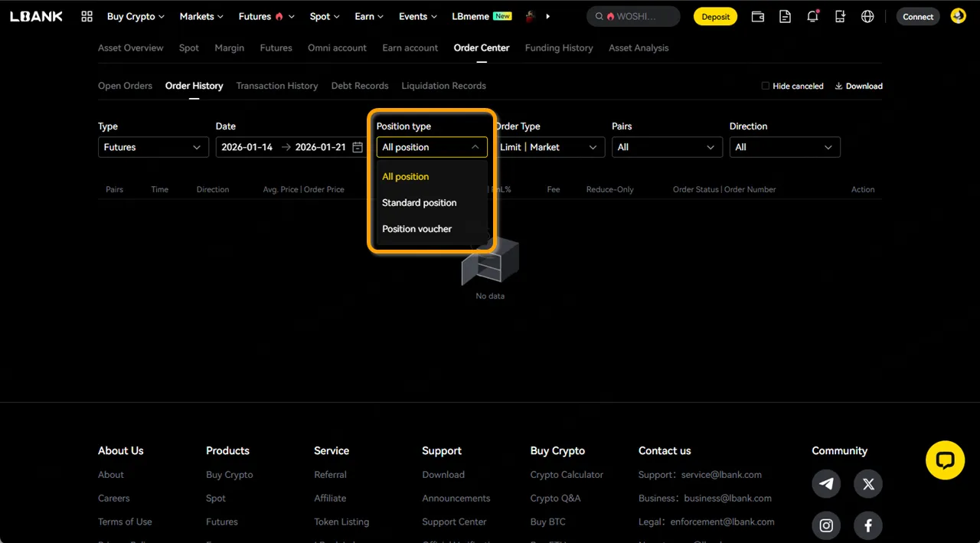Open the language globe icon
The image size is (980, 543).
click(x=867, y=16)
